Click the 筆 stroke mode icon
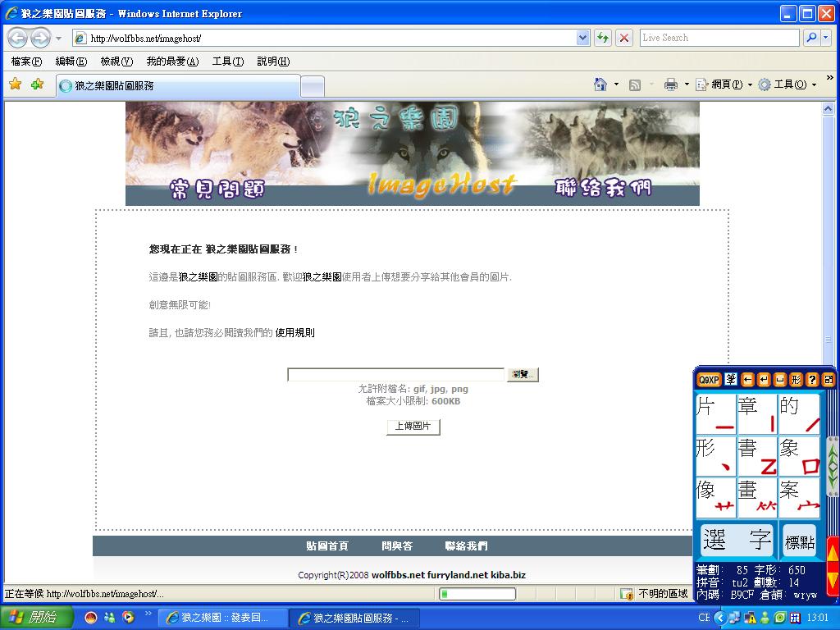 point(731,380)
